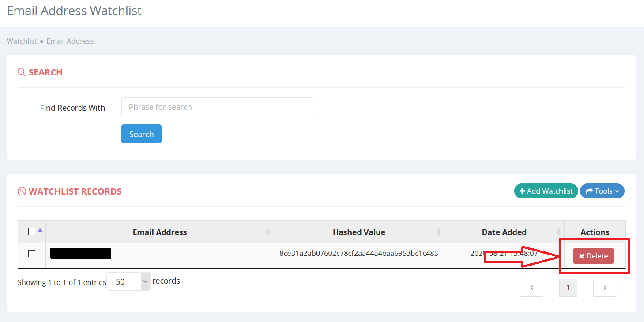This screenshot has height=322, width=644.
Task: Delete the watchlist record with the Delete button
Action: [593, 255]
